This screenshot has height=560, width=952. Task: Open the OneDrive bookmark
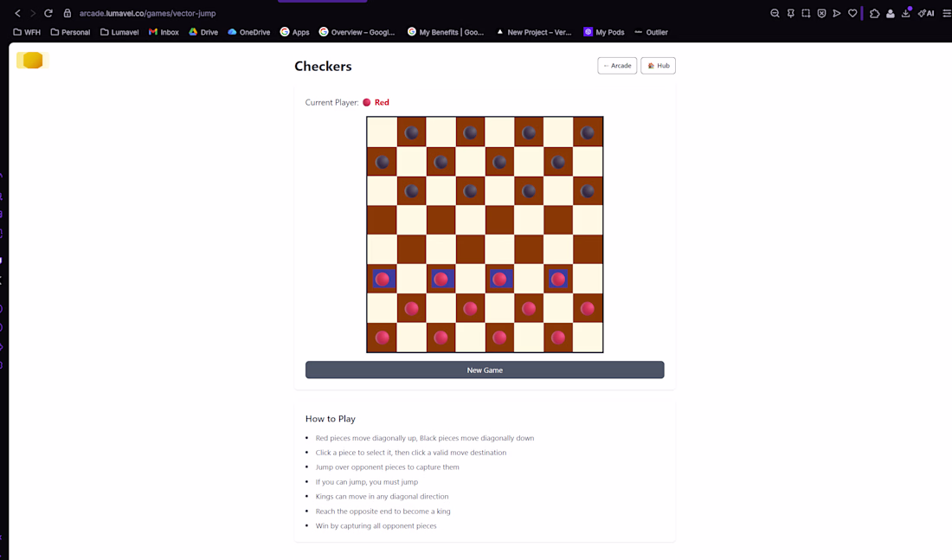[249, 32]
